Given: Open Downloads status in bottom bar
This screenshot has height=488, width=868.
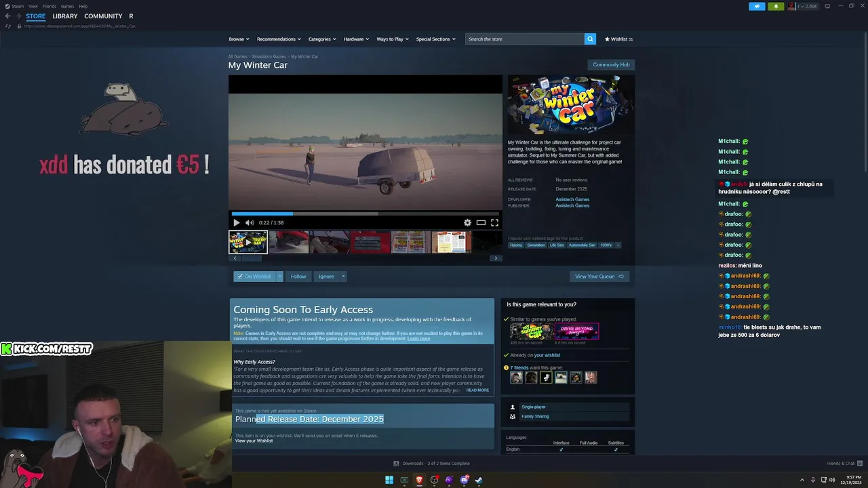Looking at the screenshot, I should click(431, 464).
